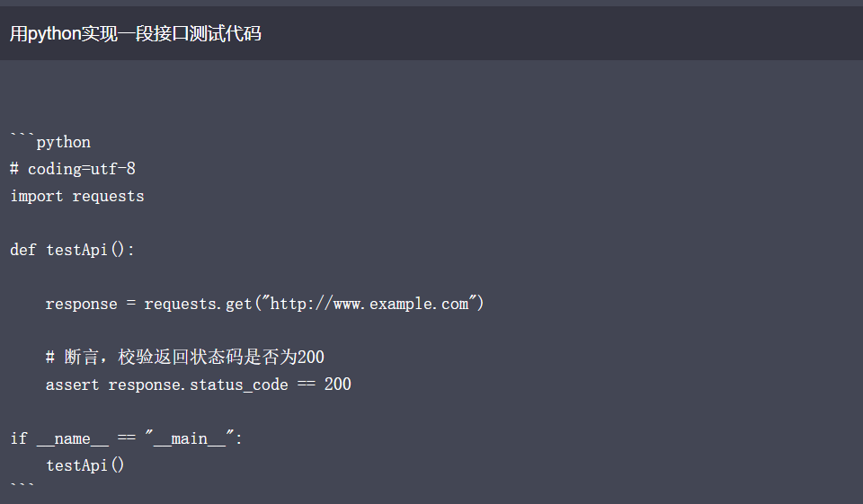Click the Chinese comment about status code 200

[x=185, y=357]
